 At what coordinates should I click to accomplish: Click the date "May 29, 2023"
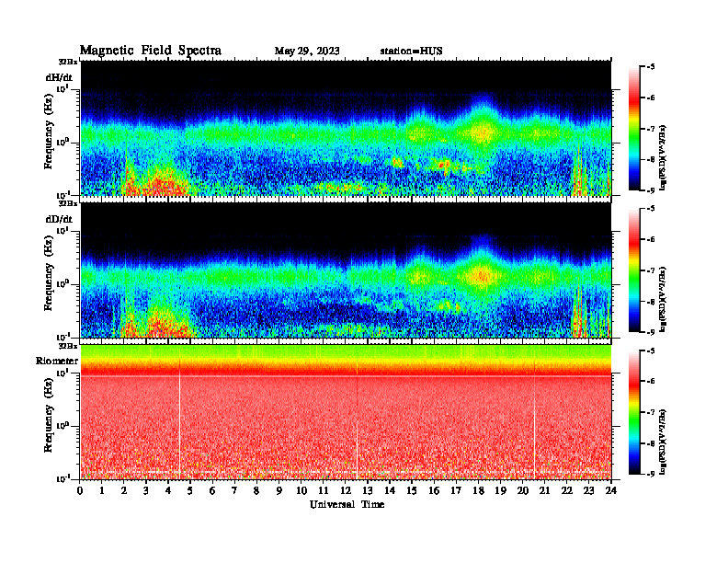point(307,52)
